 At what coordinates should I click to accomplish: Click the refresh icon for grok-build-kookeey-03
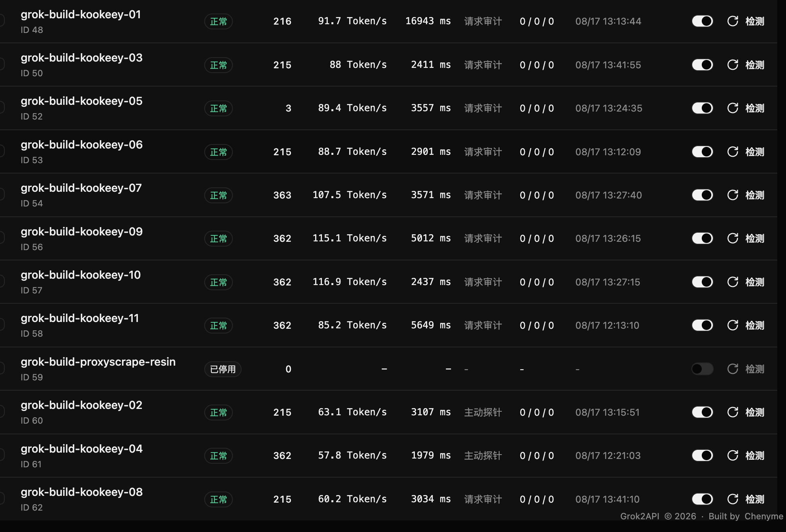click(x=732, y=65)
